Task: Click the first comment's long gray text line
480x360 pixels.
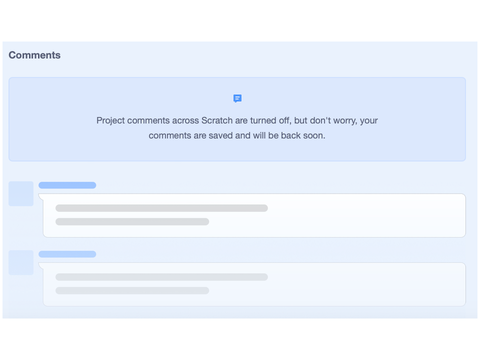Action: tap(162, 208)
